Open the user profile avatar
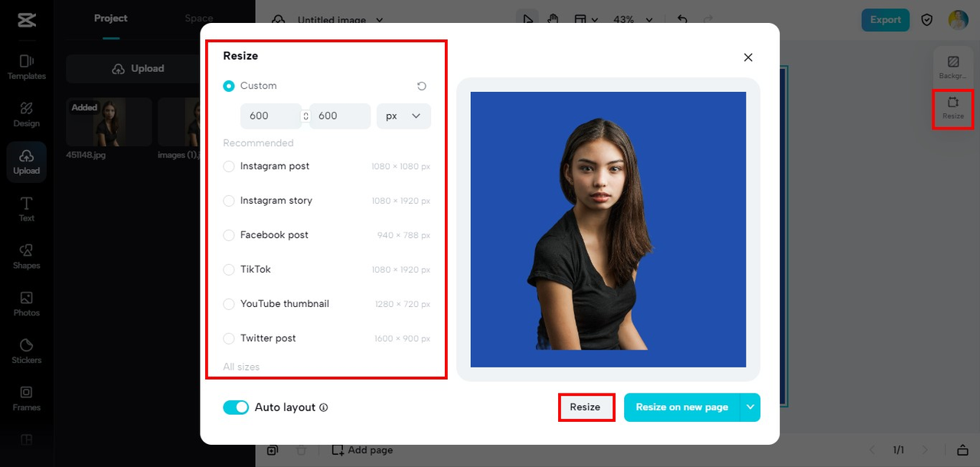 click(958, 20)
